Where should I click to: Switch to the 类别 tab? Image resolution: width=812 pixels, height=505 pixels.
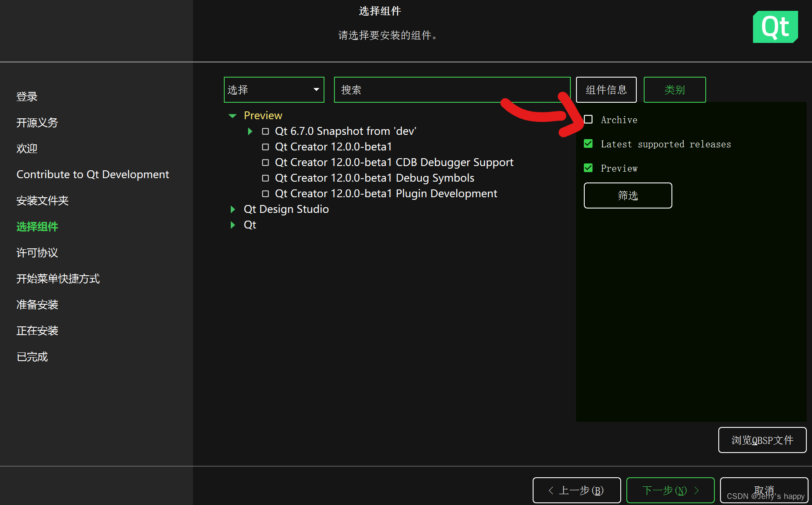[675, 90]
